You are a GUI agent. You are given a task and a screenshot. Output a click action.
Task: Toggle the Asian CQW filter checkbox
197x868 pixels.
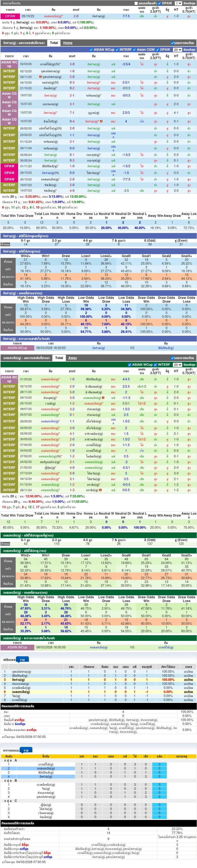[134, 50]
